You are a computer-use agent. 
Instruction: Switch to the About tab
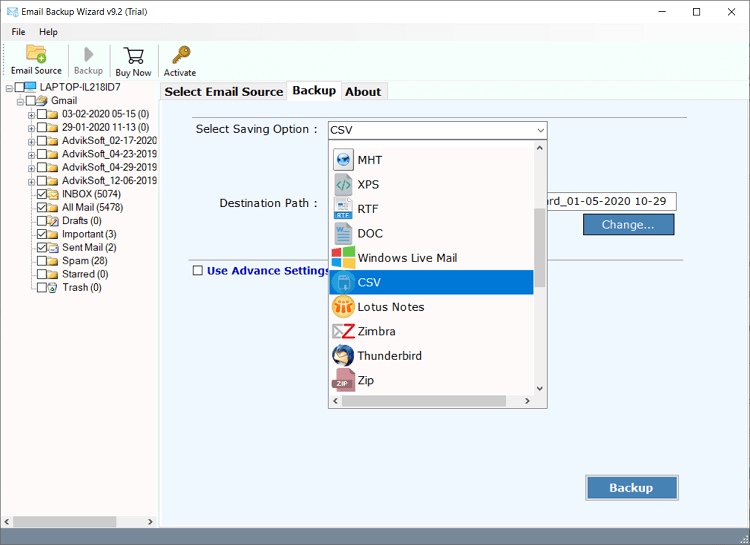click(363, 91)
